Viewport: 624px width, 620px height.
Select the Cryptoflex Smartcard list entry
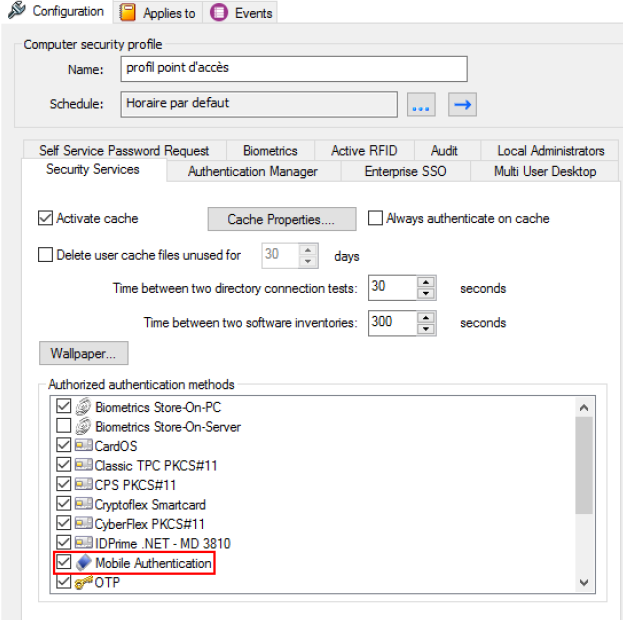[150, 504]
